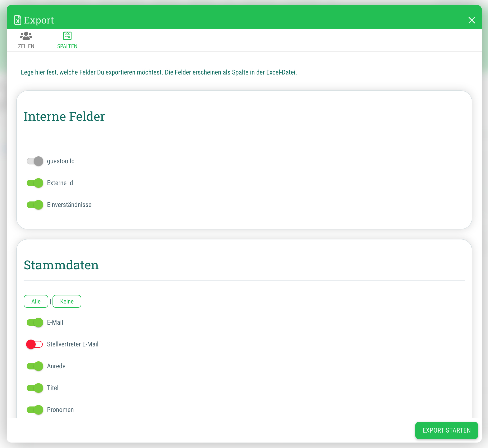
Task: Disable the Externe Id toggle
Action: tap(35, 183)
